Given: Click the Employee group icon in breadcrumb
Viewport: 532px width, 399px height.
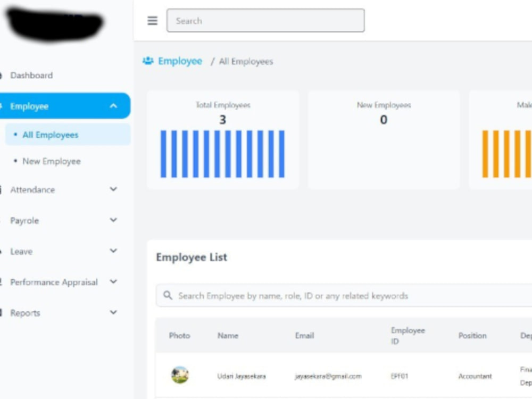Looking at the screenshot, I should [x=148, y=61].
